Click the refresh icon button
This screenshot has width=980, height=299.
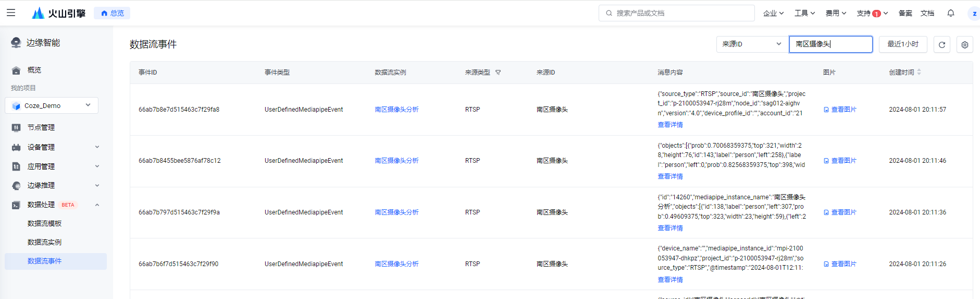coord(941,44)
